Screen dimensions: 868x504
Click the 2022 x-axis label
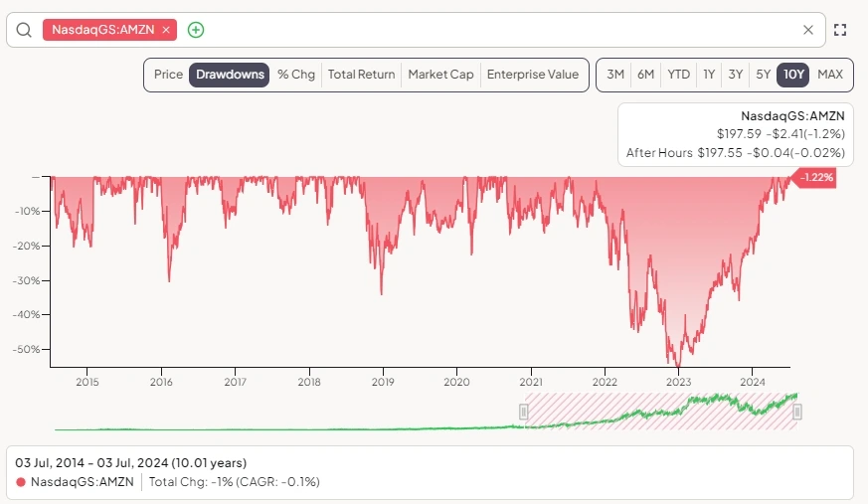(x=605, y=382)
